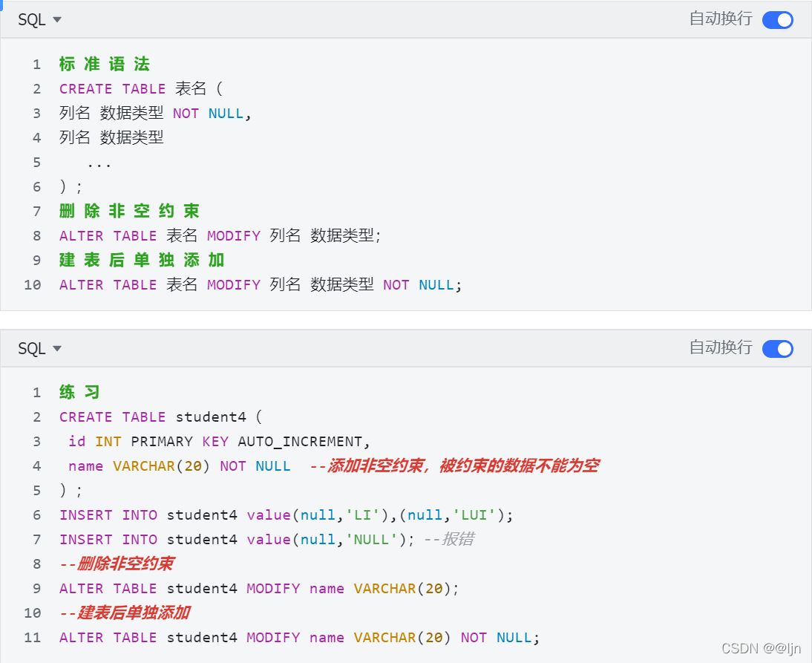
Task: Click the red comment 添加非空约束 on the name line
Action: (x=454, y=466)
